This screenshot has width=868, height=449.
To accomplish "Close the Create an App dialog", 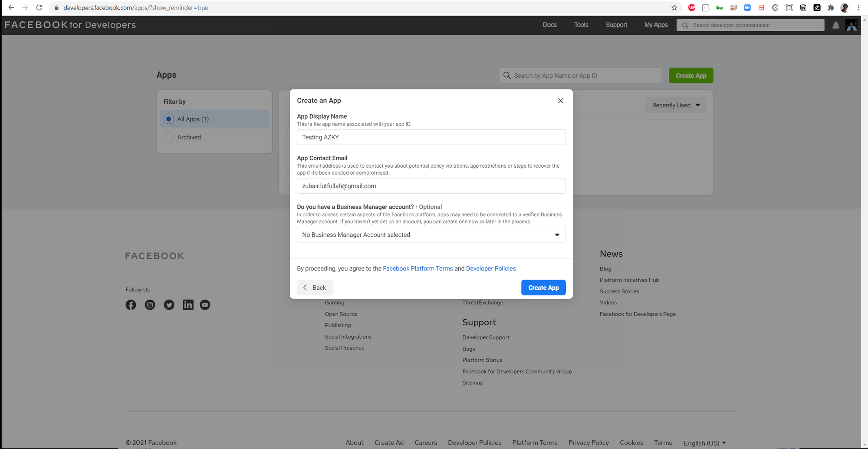I will tap(560, 101).
